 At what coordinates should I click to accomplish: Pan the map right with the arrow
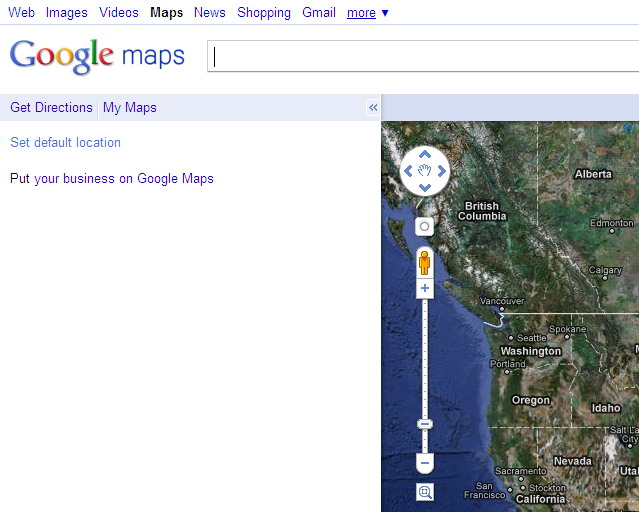[x=442, y=172]
